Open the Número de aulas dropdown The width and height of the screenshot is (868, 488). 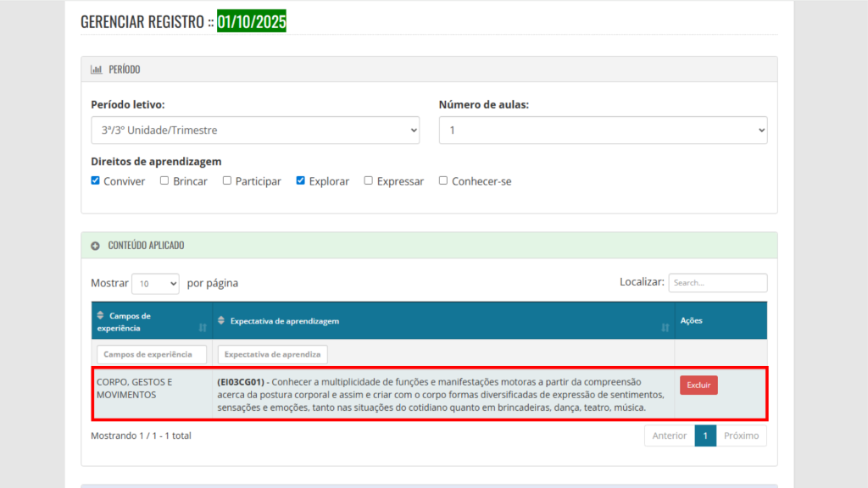click(x=603, y=130)
